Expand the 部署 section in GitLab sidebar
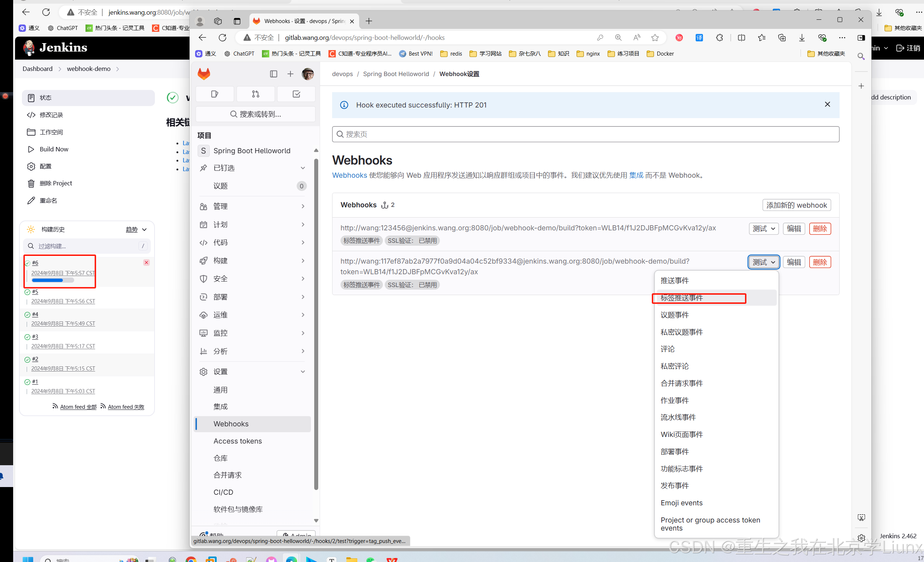This screenshot has height=562, width=924. [253, 297]
